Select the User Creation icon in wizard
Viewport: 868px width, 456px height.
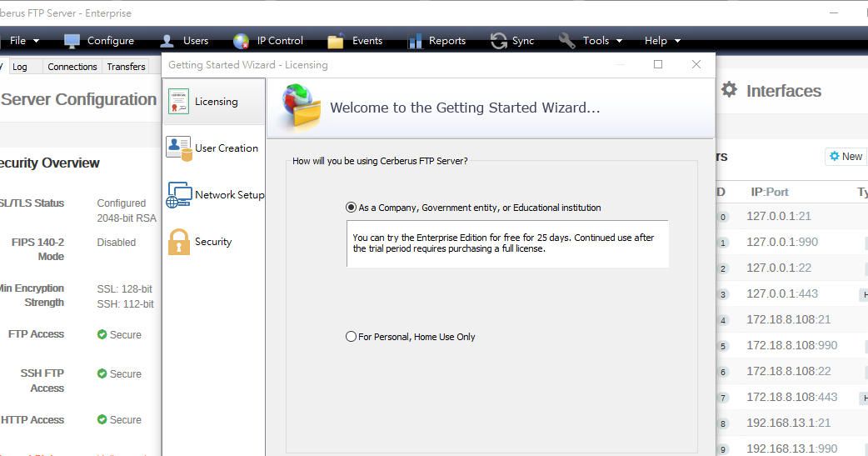coord(179,148)
